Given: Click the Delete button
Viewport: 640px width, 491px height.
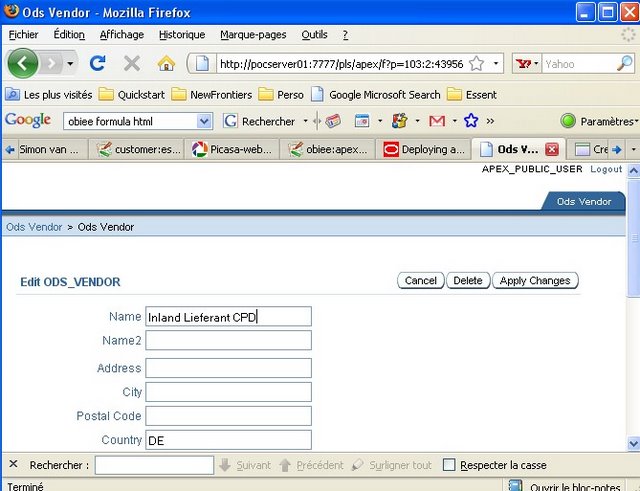Looking at the screenshot, I should pyautogui.click(x=467, y=281).
